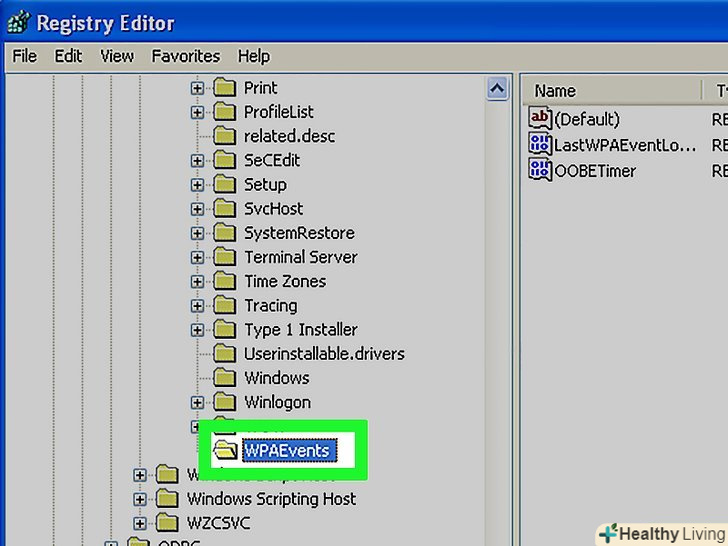Screen dimensions: 728x546
Task: Expand the SeCEdit key
Action: pos(197,160)
